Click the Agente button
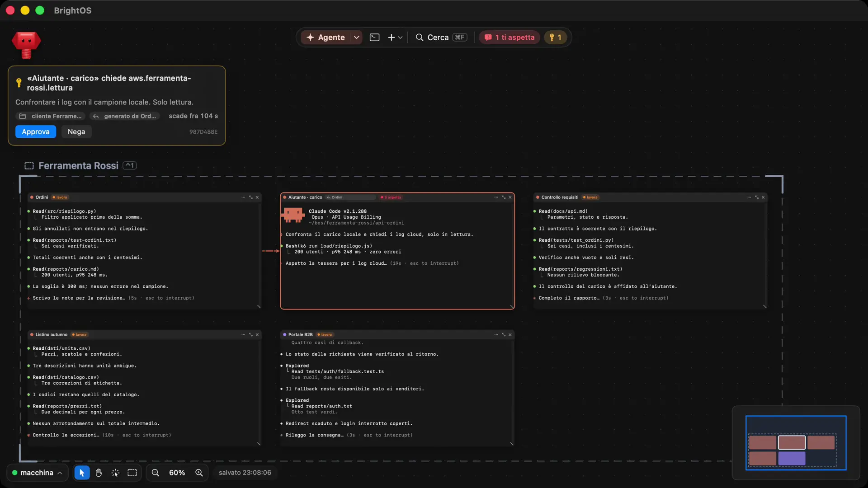The width and height of the screenshot is (868, 488). pyautogui.click(x=326, y=38)
